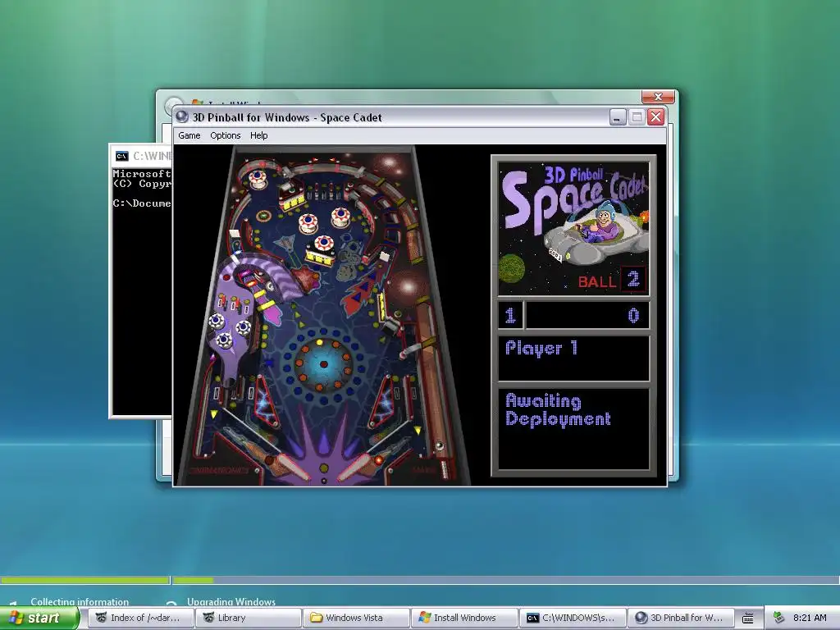Click the 8:21 AM clock

[810, 618]
